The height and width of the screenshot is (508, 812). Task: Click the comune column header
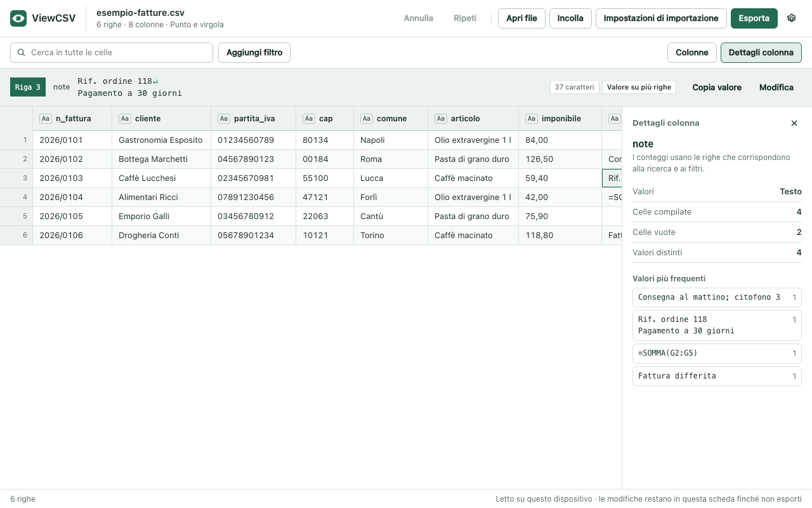(391, 119)
